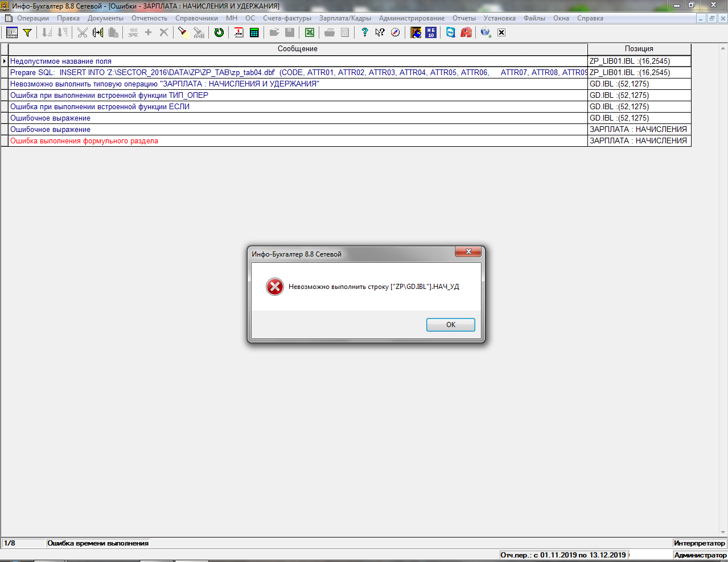Click the Позиция column header

[x=639, y=49]
